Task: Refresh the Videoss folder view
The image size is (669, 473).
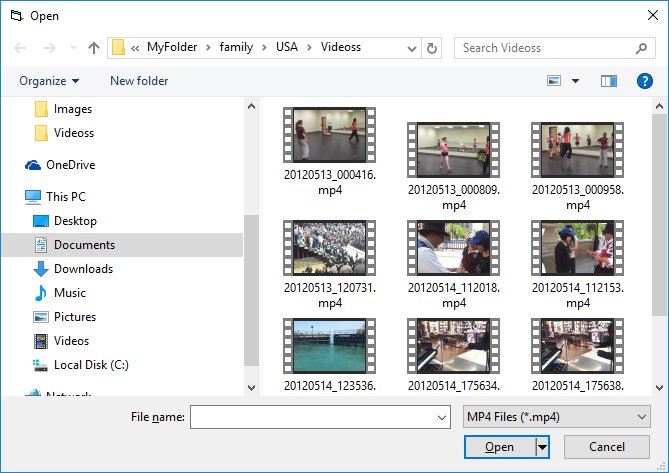Action: [432, 48]
